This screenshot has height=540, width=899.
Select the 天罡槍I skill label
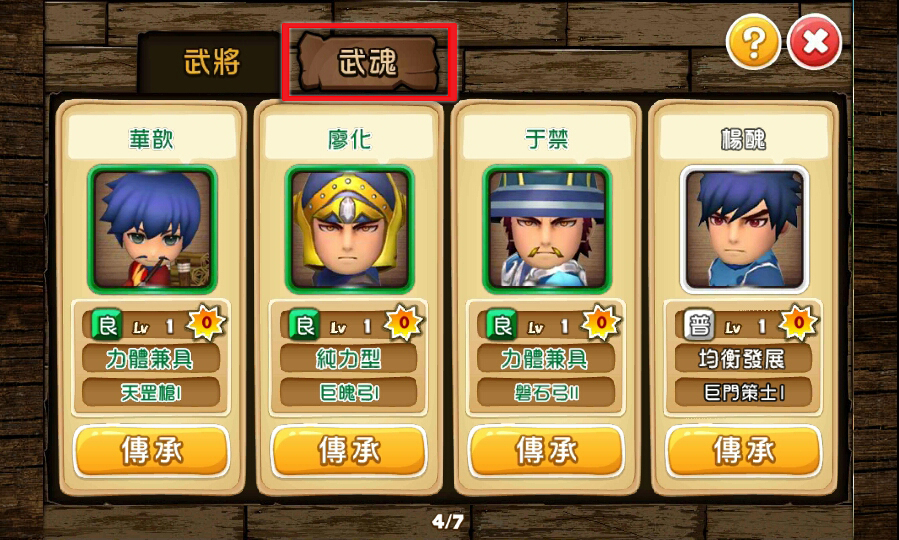pyautogui.click(x=151, y=393)
